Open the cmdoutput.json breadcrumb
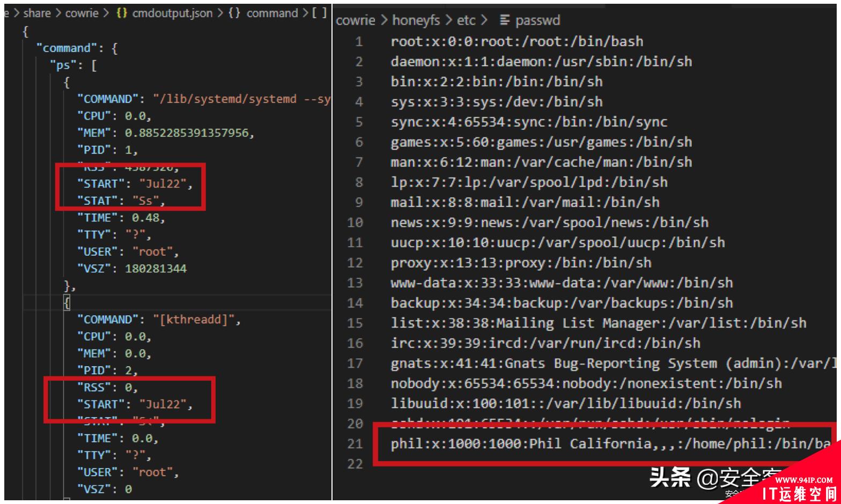 tap(172, 13)
